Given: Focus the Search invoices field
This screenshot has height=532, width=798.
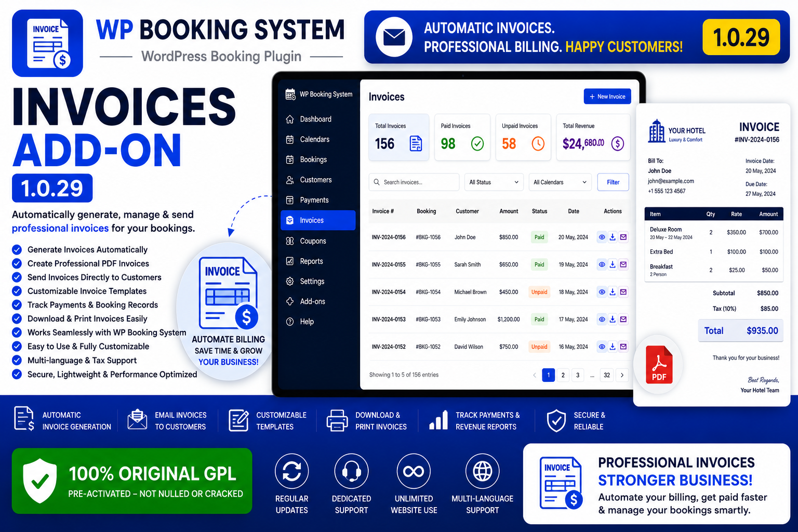Looking at the screenshot, I should pyautogui.click(x=414, y=182).
